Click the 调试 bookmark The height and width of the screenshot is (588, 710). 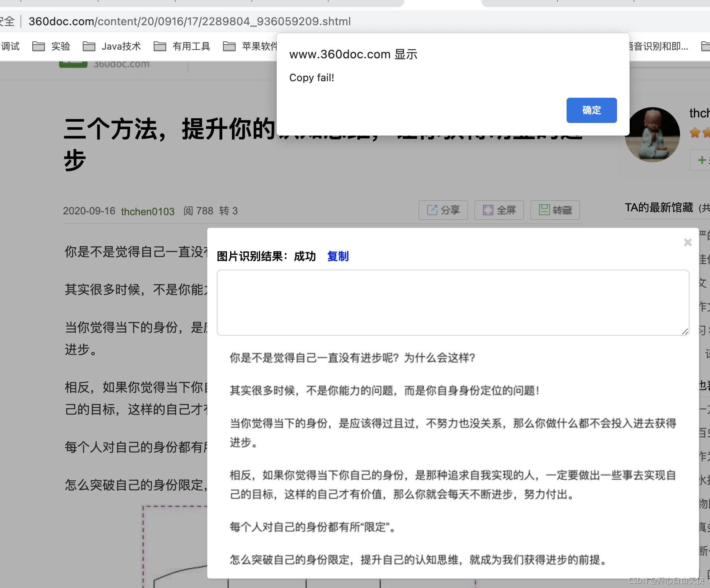10,47
